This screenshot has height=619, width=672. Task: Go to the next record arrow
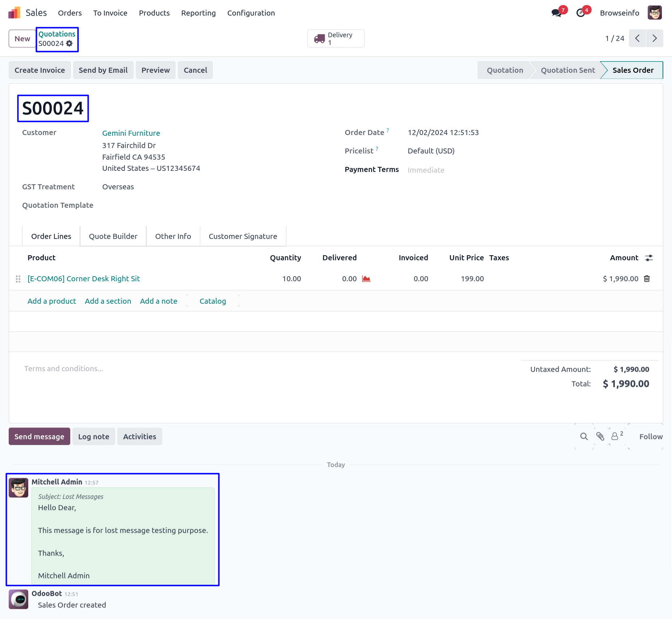pyautogui.click(x=654, y=38)
